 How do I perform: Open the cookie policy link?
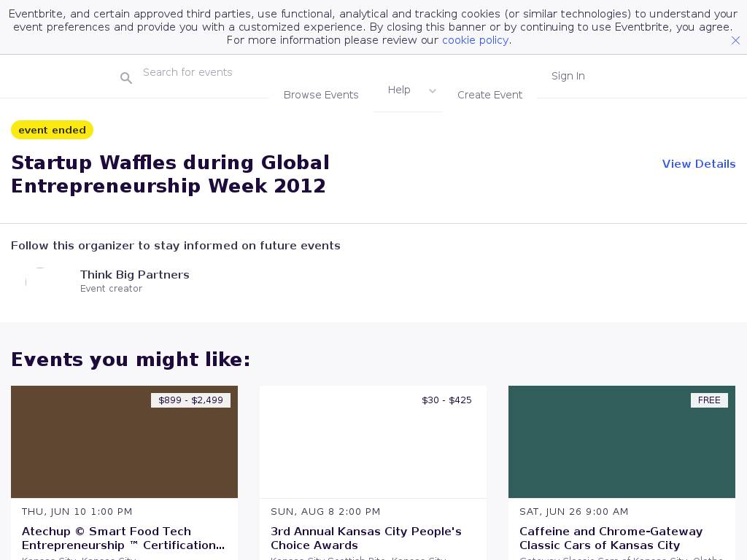pyautogui.click(x=475, y=40)
